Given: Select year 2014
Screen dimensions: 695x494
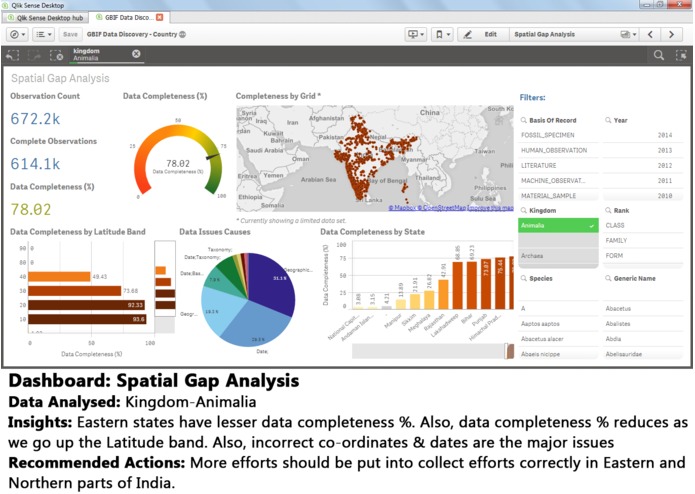Looking at the screenshot, I should point(643,135).
